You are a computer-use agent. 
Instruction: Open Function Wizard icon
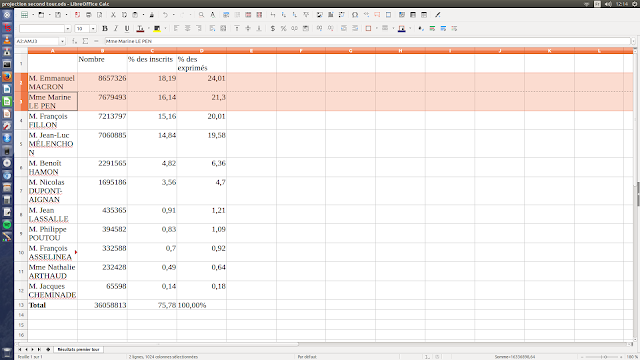tap(74, 41)
